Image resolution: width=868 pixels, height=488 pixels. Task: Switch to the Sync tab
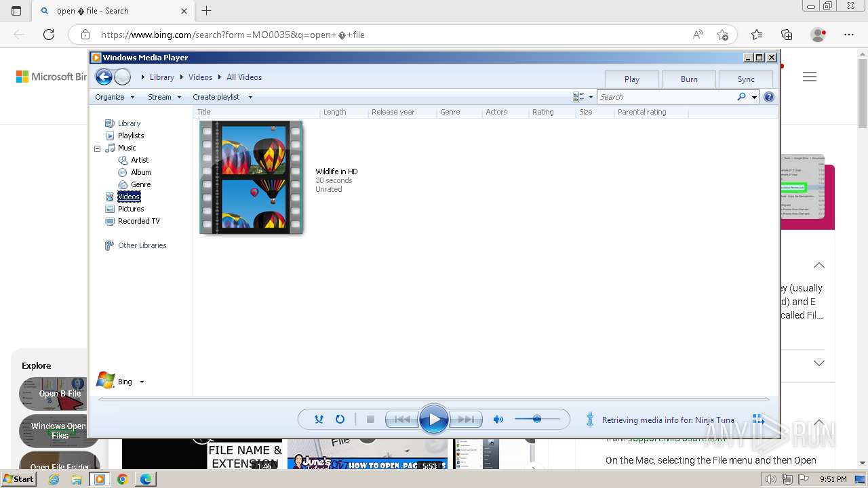[x=746, y=79]
